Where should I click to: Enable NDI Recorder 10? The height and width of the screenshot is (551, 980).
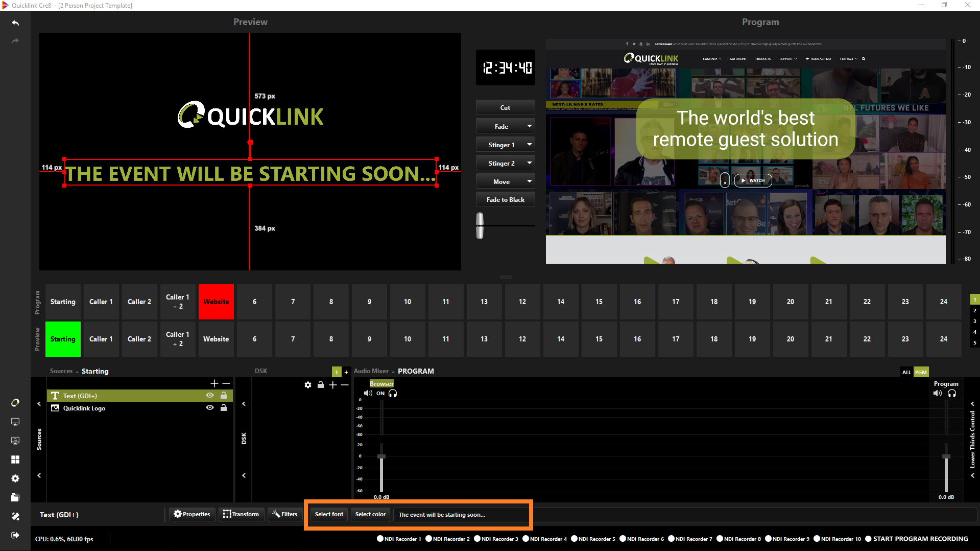click(817, 539)
